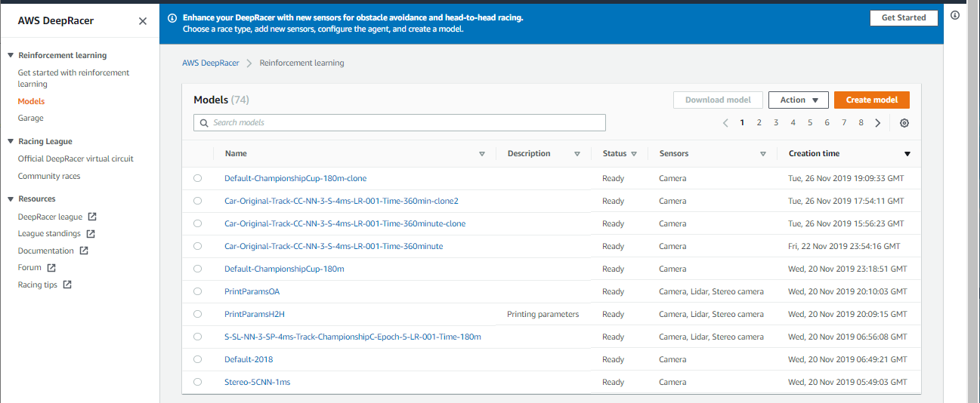The image size is (980, 403).
Task: Go to previous page of models
Action: tap(725, 123)
